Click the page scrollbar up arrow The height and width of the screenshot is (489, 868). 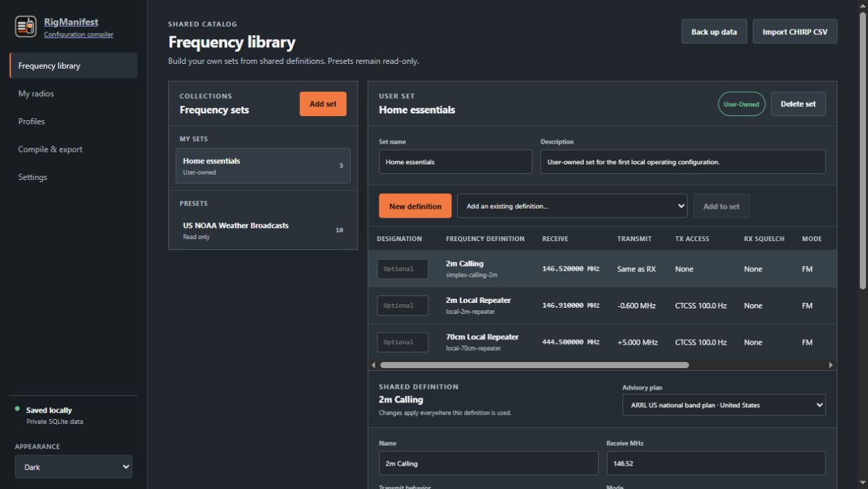point(863,5)
